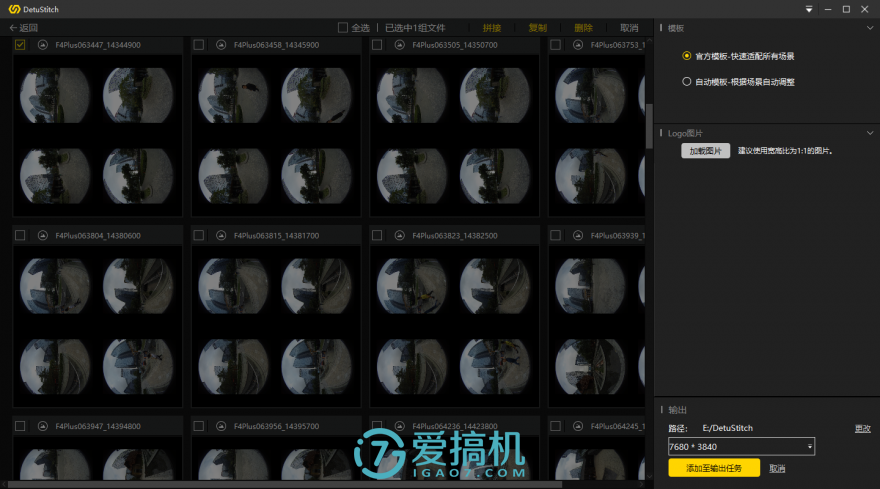
Task: Click the DetuStitch logo icon in title bar
Action: pyautogui.click(x=14, y=9)
